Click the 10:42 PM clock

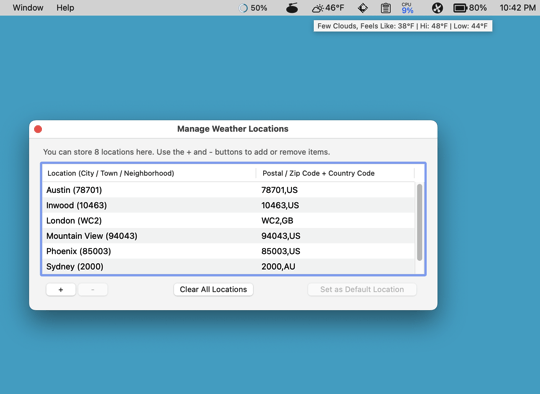tap(518, 8)
